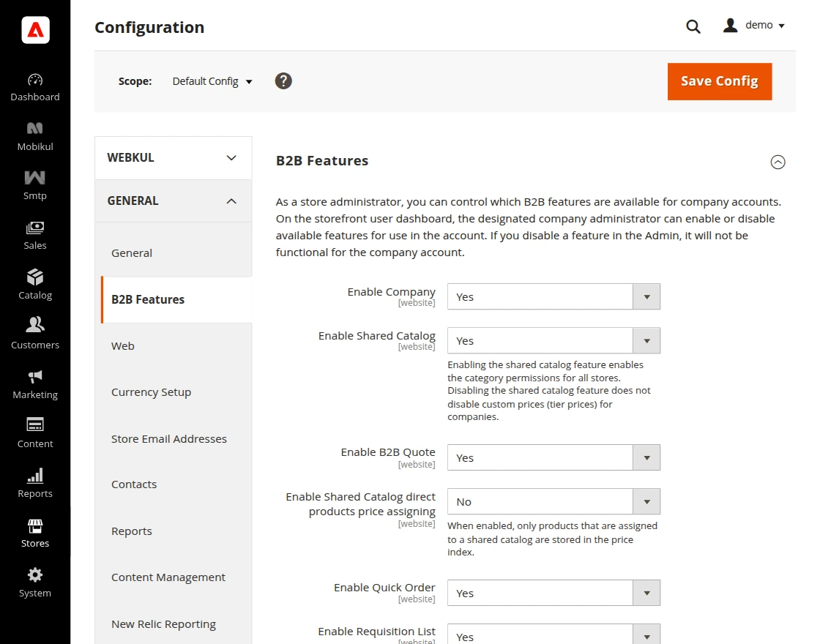Open the System sidebar menu
820x644 pixels.
[x=35, y=583]
